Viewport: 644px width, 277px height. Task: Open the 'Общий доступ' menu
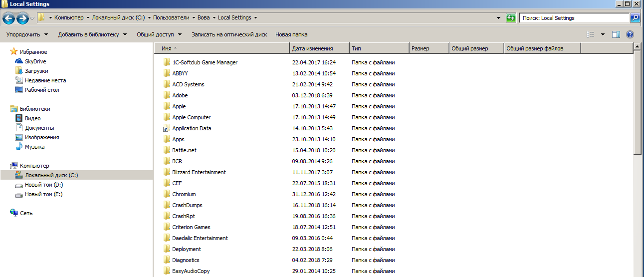point(160,34)
